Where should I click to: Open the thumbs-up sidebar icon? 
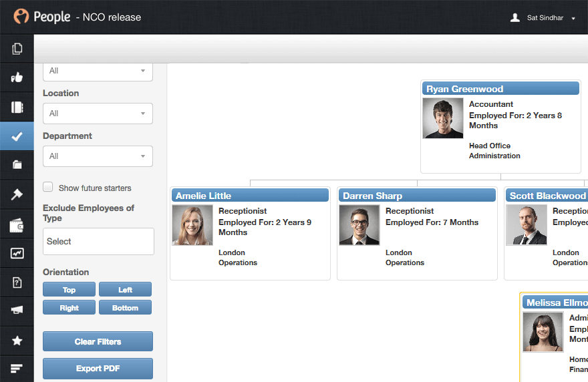pyautogui.click(x=17, y=77)
